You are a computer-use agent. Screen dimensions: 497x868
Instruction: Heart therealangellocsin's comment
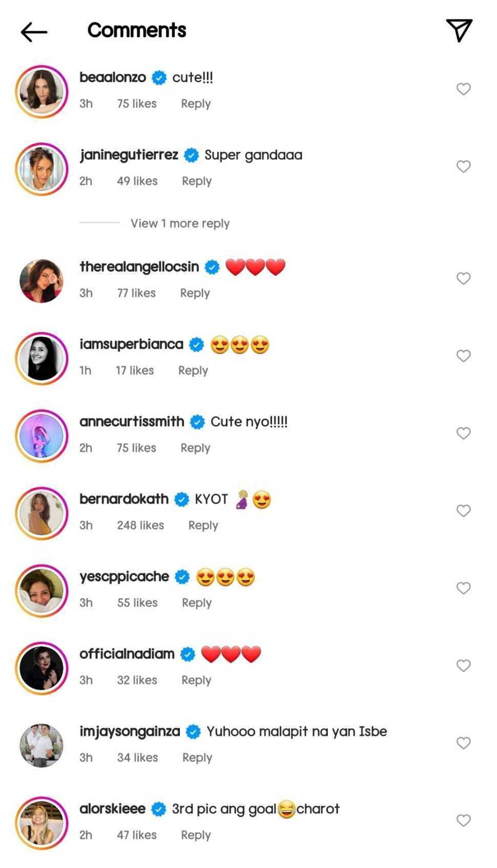pos(463,278)
